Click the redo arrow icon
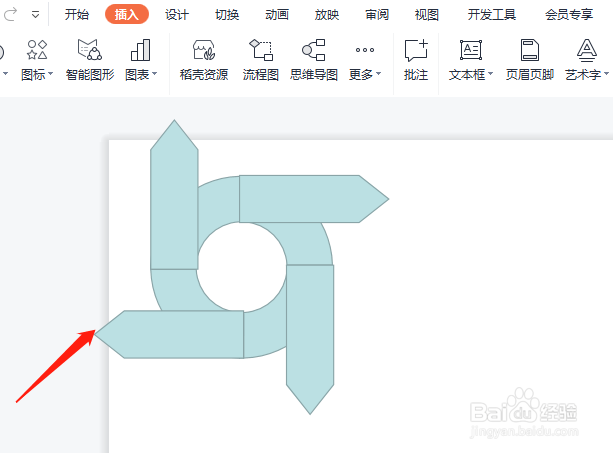This screenshot has height=453, width=613. coord(10,14)
